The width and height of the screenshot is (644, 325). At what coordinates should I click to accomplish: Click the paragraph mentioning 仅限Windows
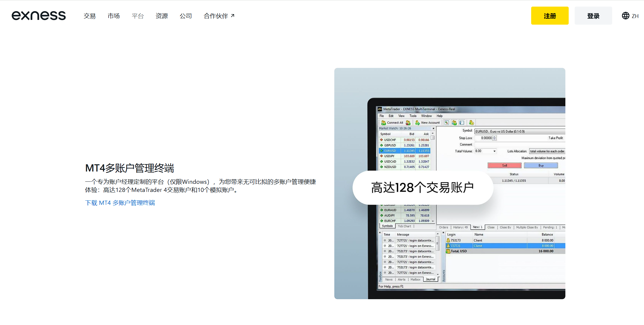click(x=200, y=186)
